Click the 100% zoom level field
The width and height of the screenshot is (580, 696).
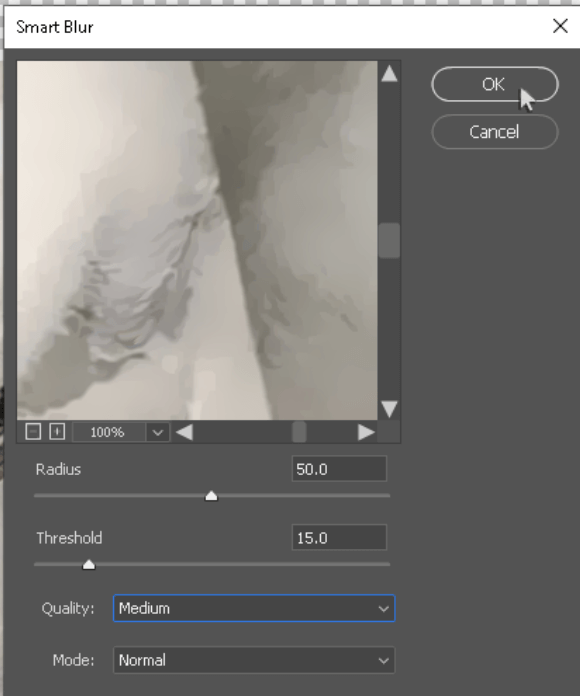click(x=109, y=432)
